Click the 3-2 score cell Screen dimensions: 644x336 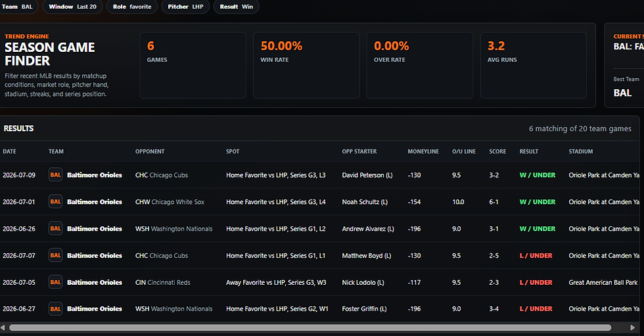pos(494,175)
